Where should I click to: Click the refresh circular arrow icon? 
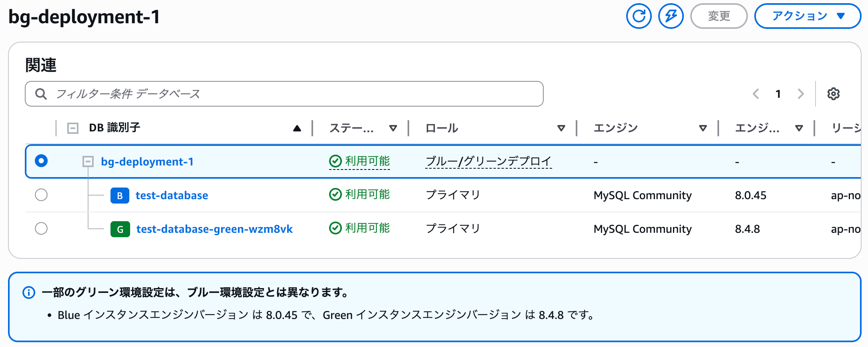(x=639, y=16)
